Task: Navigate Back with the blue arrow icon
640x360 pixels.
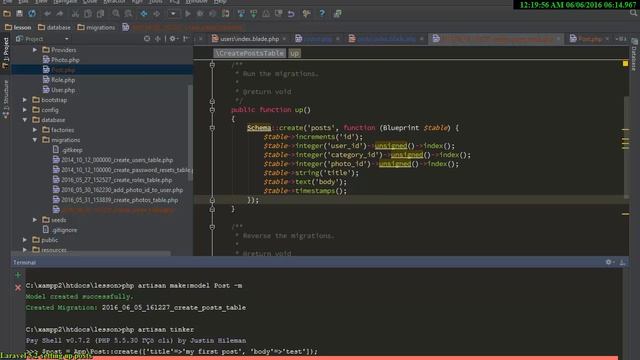Action: coord(144,14)
